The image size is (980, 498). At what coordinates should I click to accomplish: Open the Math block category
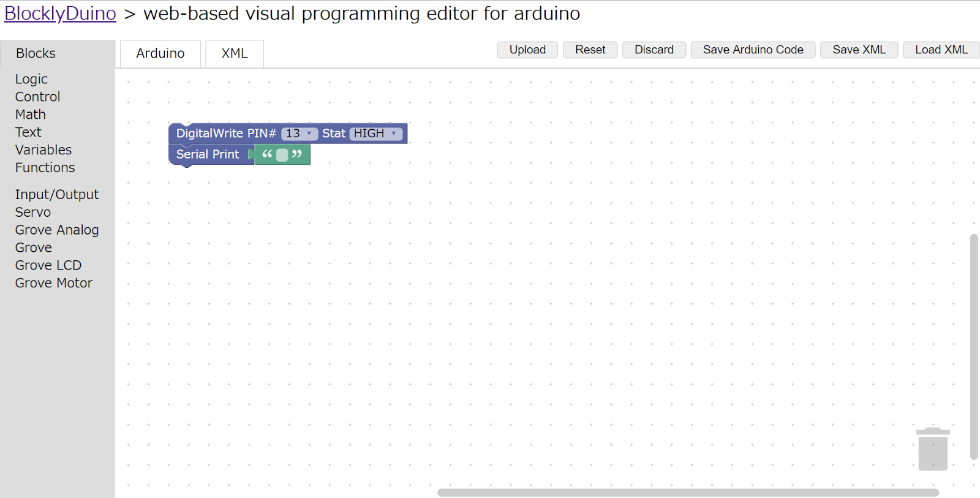(x=30, y=115)
